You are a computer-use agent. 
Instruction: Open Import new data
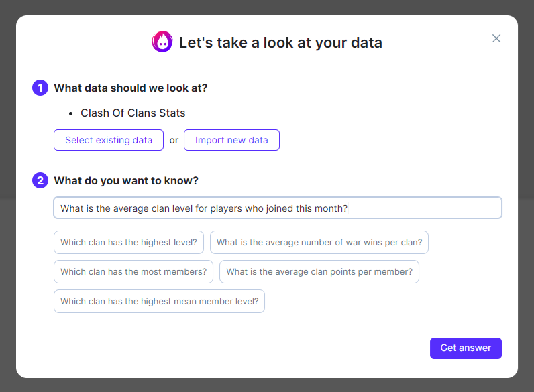(x=231, y=140)
